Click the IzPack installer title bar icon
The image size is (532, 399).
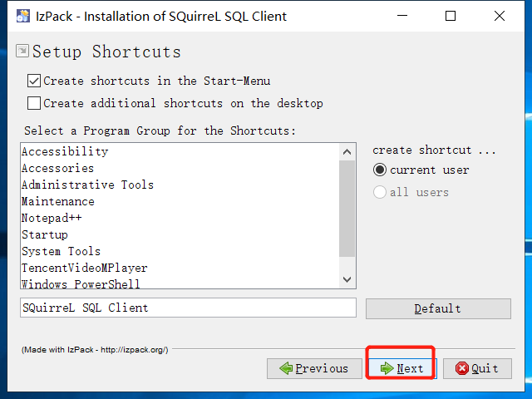(23, 16)
